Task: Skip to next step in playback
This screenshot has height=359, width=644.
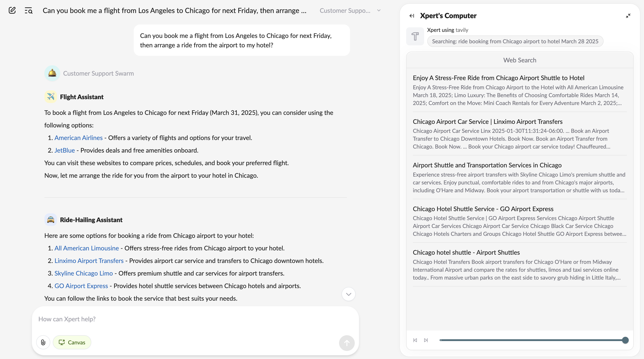Action: click(426, 340)
